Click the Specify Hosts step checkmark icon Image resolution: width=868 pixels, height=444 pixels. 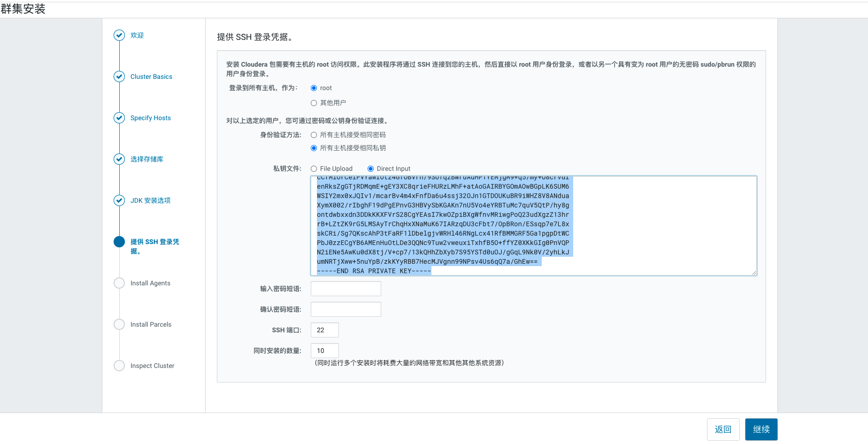[119, 118]
